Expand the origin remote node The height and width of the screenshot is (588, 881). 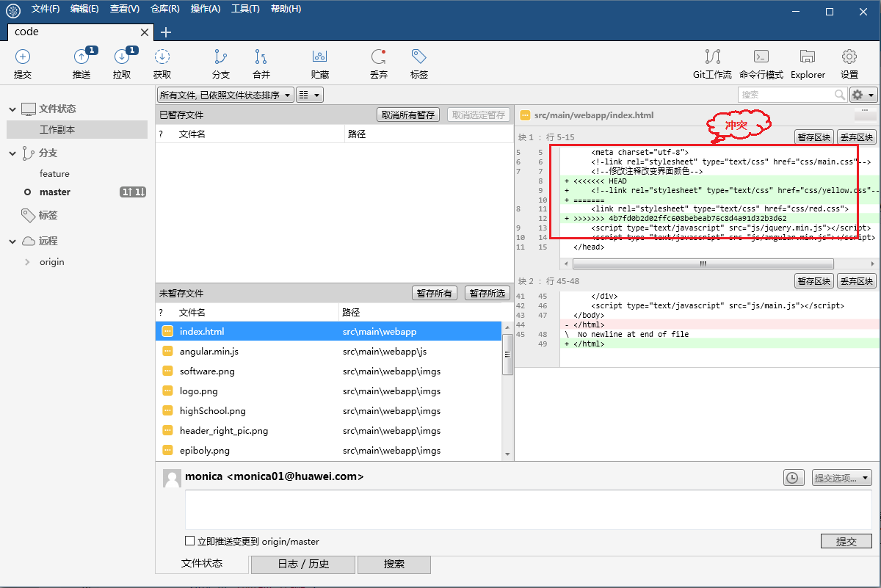click(28, 262)
